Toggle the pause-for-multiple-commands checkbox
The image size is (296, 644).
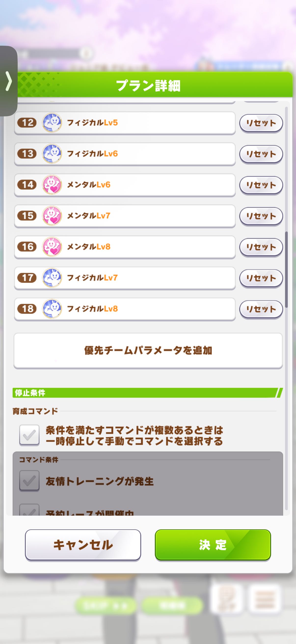click(29, 435)
